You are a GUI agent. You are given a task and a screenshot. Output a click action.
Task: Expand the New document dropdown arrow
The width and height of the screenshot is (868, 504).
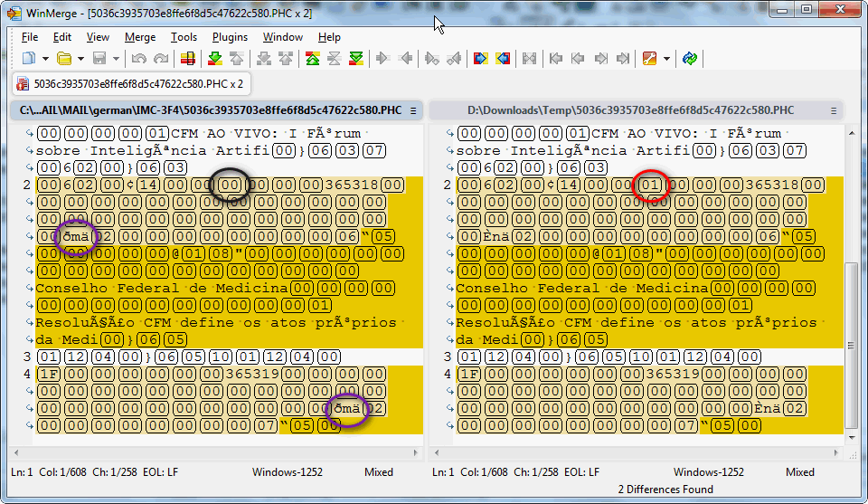[x=44, y=59]
